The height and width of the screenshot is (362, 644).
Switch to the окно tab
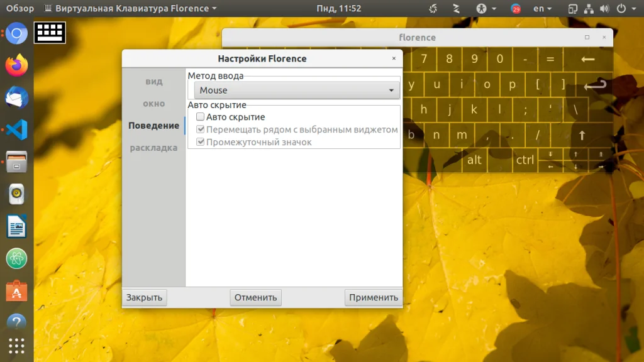(153, 104)
